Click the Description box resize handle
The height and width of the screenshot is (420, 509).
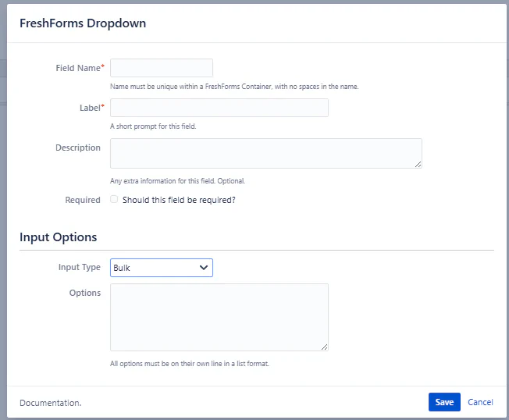418,164
